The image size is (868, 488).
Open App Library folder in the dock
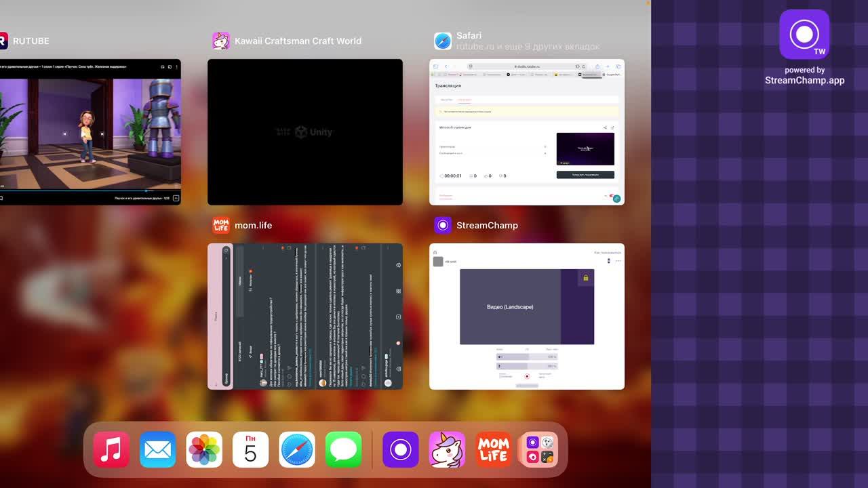540,449
